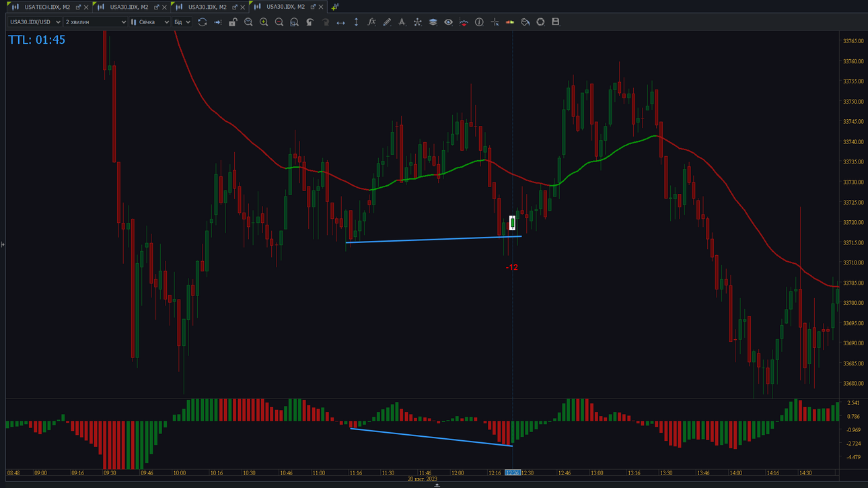Click the vertical scale arrows icon

point(356,22)
